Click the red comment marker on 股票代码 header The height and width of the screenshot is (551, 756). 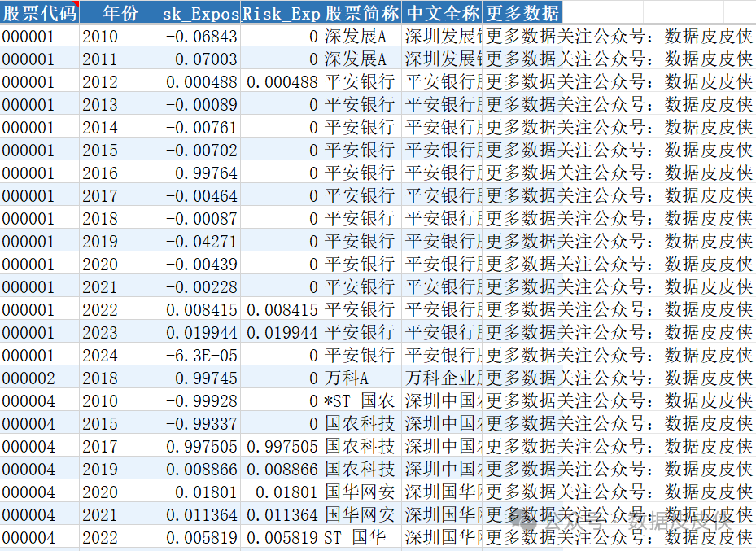pyautogui.click(x=76, y=4)
